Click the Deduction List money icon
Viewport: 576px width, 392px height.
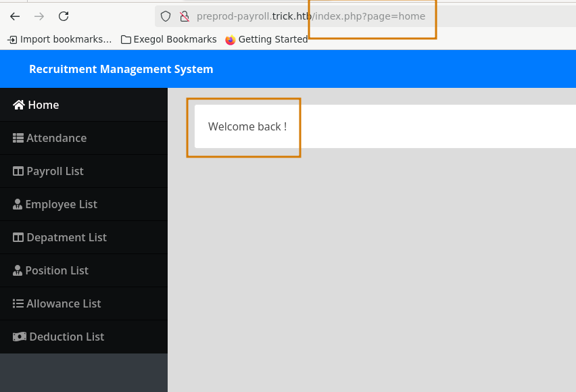tap(20, 337)
